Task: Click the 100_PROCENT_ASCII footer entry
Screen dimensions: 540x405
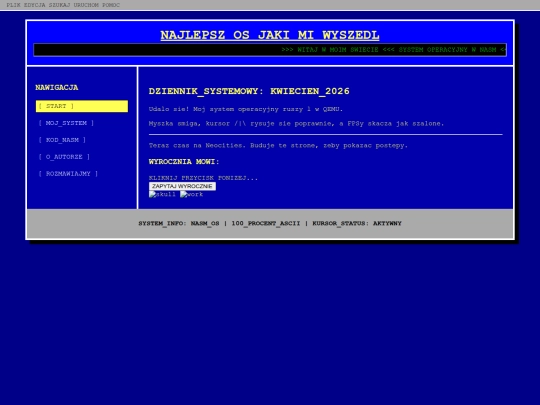Action: pyautogui.click(x=266, y=223)
